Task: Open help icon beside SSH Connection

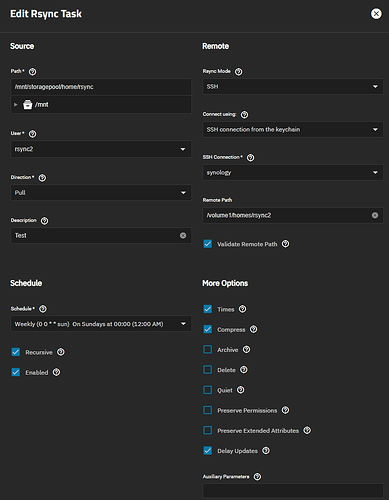Action: click(250, 158)
